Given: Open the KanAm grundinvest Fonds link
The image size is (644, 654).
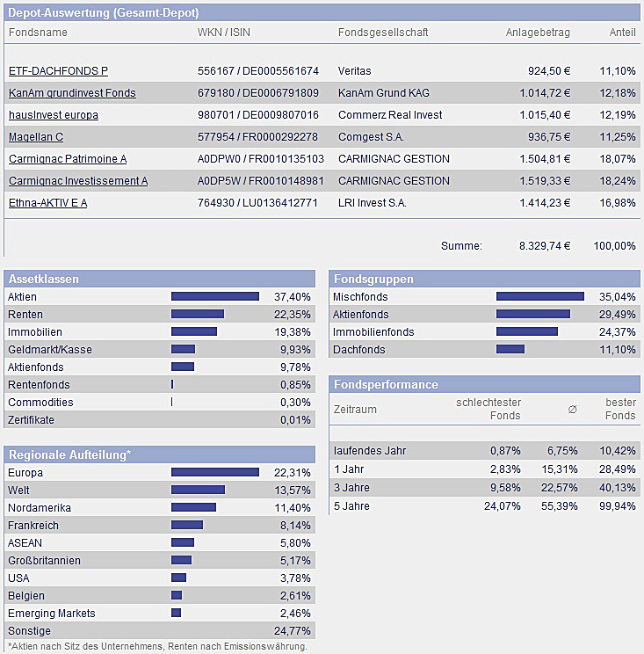Looking at the screenshot, I should pos(72,92).
